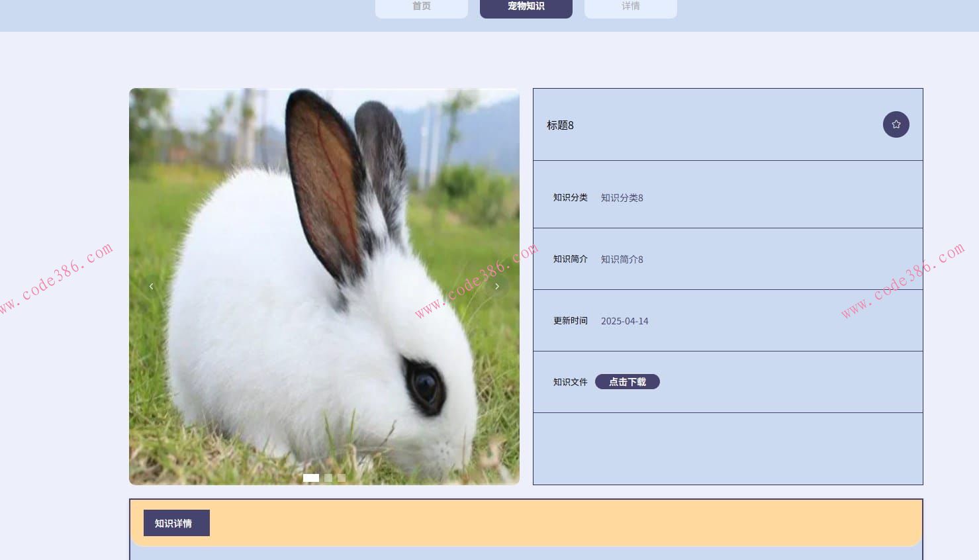979x560 pixels.
Task: Click the 知识简介 field label
Action: click(570, 259)
